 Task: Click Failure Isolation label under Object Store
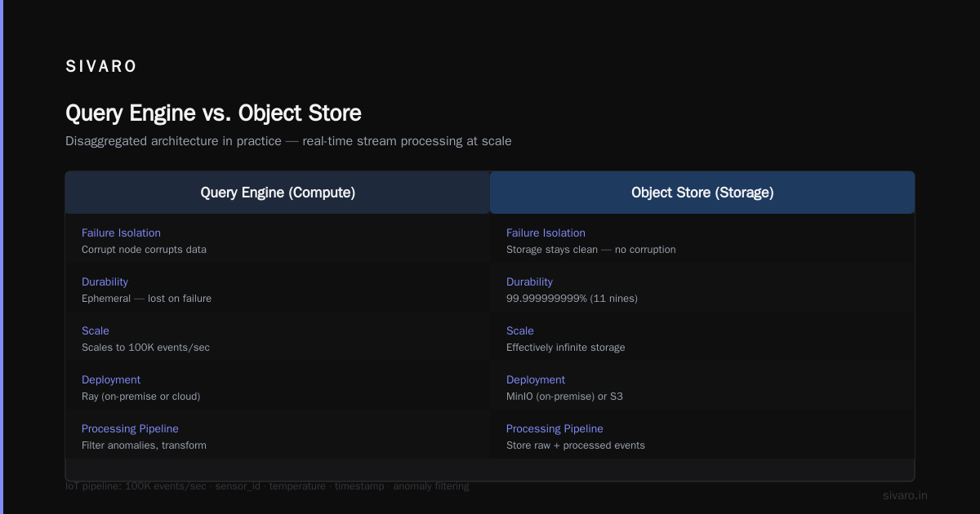[x=546, y=233]
